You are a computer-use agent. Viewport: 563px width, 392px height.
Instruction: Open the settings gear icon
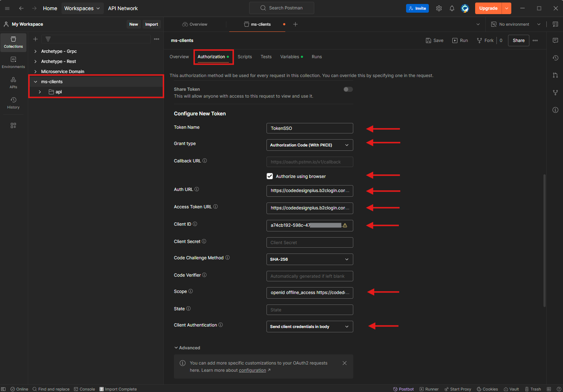click(439, 8)
